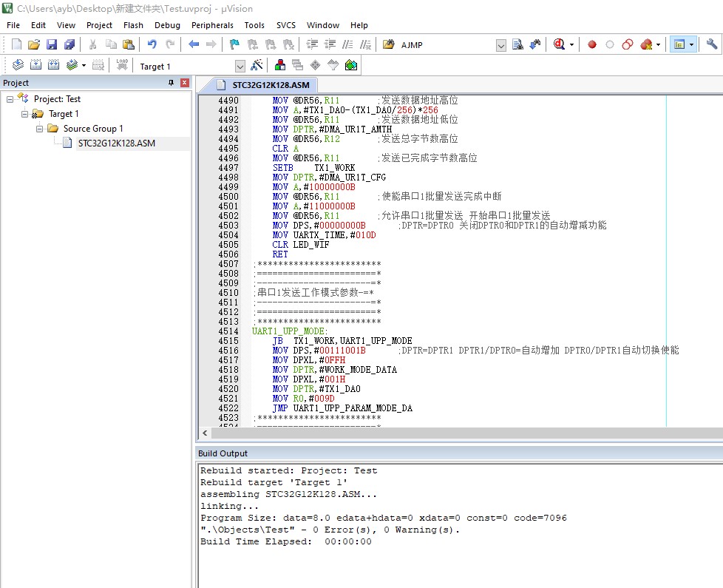This screenshot has height=588, width=723.
Task: Insert breakpoint using red circle icon
Action: (592, 44)
